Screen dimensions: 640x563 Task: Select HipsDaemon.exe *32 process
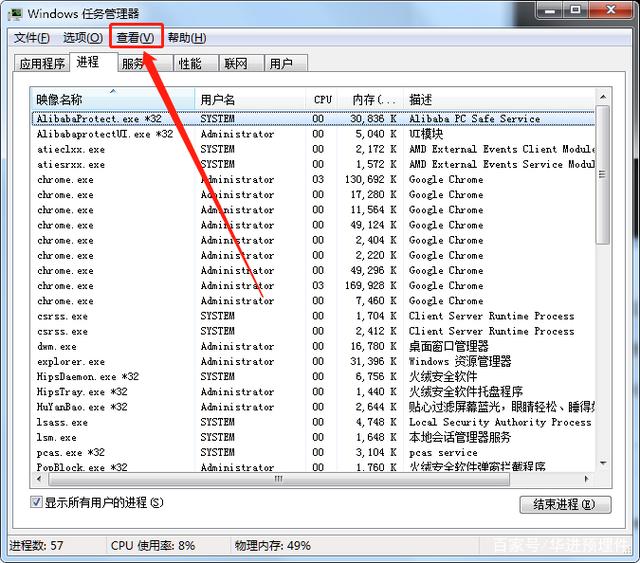pyautogui.click(x=313, y=377)
